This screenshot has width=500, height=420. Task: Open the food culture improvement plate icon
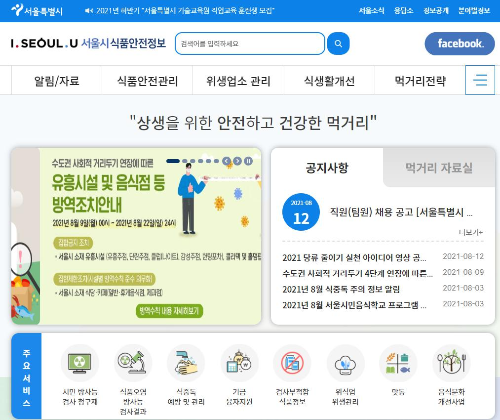[x=451, y=363]
